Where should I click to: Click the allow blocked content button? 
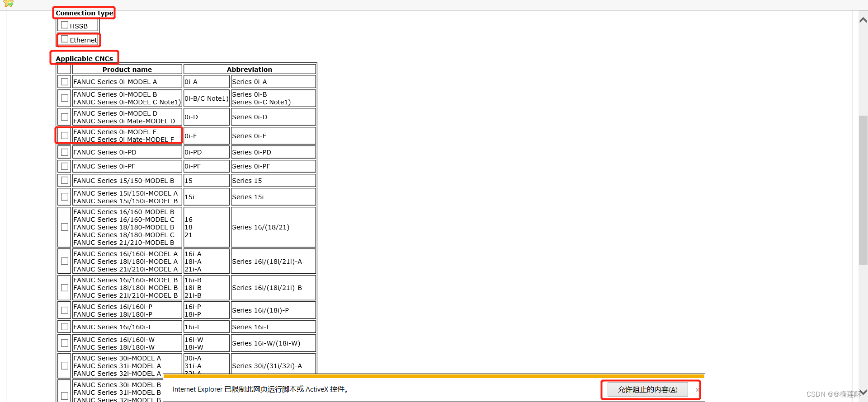[647, 389]
